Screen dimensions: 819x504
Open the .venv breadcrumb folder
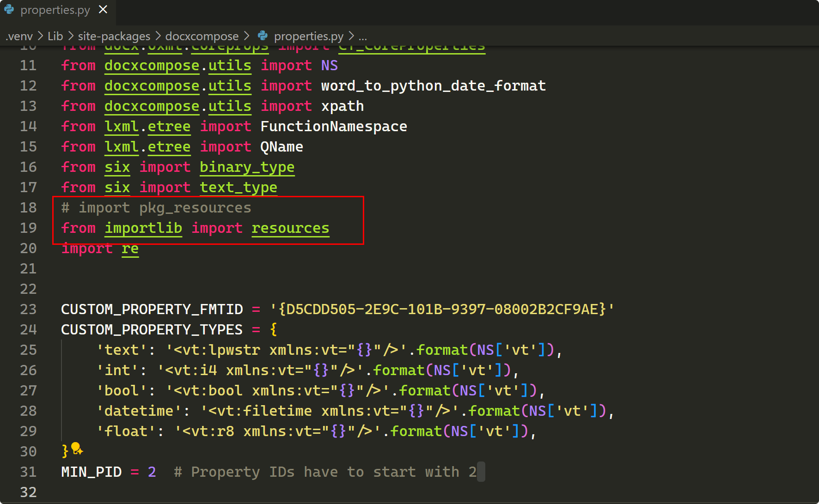point(19,36)
